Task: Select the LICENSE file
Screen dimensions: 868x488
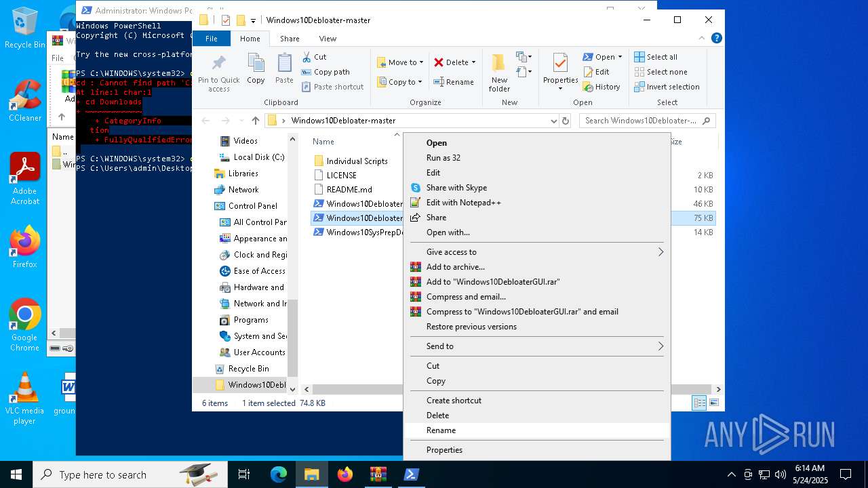Action: (x=341, y=176)
